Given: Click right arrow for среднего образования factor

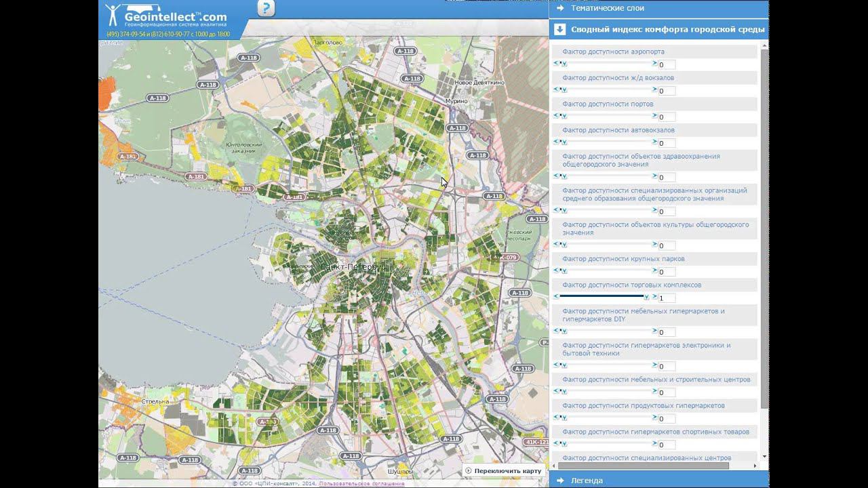Looking at the screenshot, I should (654, 210).
